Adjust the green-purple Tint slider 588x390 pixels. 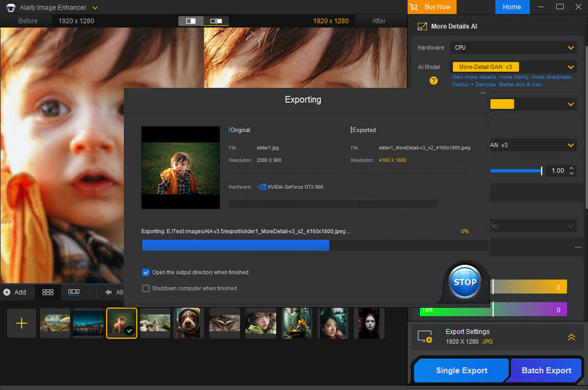(493, 310)
